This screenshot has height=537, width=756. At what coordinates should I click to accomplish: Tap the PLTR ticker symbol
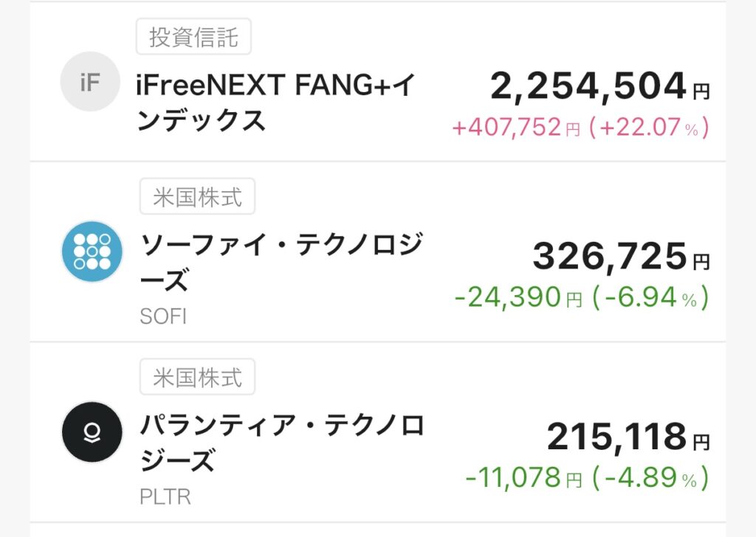(x=165, y=497)
